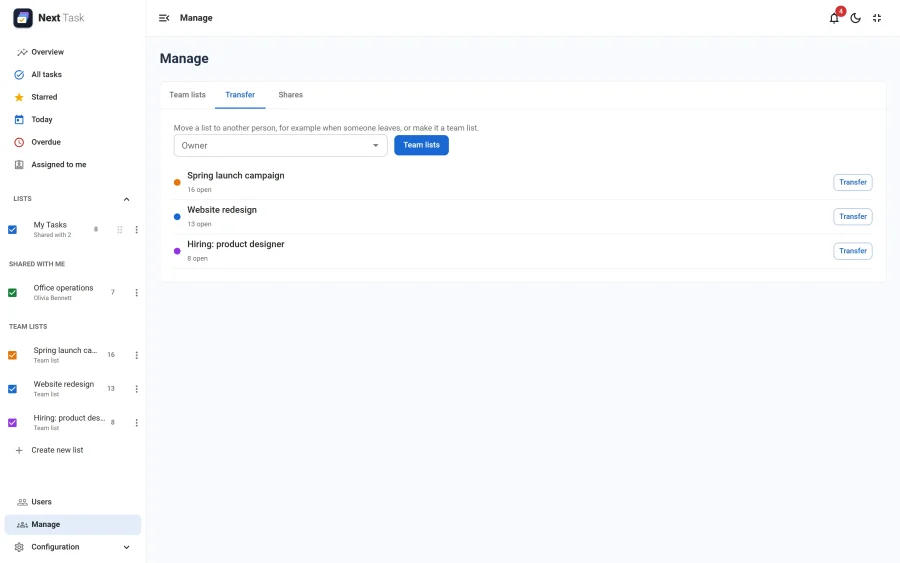This screenshot has height=563, width=900.
Task: Transfer the Website redesign list
Action: pos(853,216)
